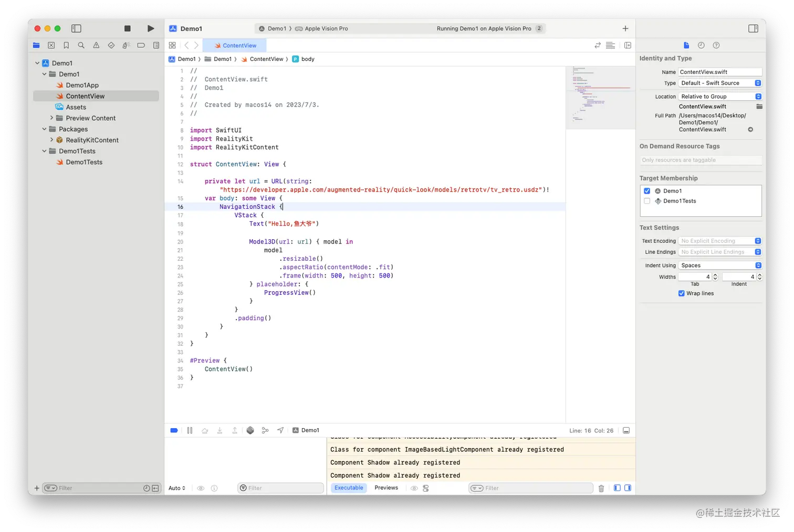Go forward in editor history
794x532 pixels.
(x=196, y=46)
